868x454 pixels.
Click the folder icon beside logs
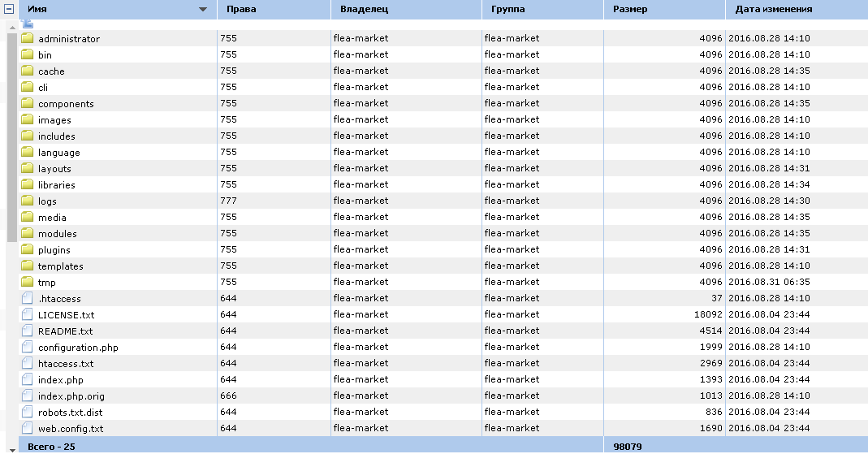[28, 201]
